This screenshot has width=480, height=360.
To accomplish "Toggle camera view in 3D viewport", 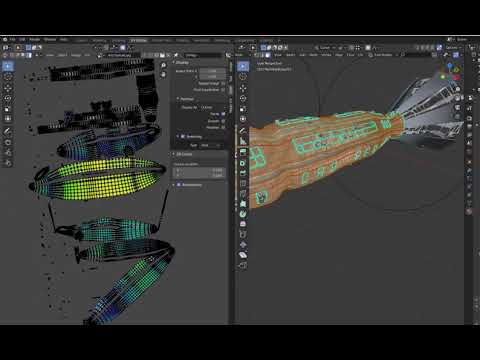I will [x=458, y=108].
